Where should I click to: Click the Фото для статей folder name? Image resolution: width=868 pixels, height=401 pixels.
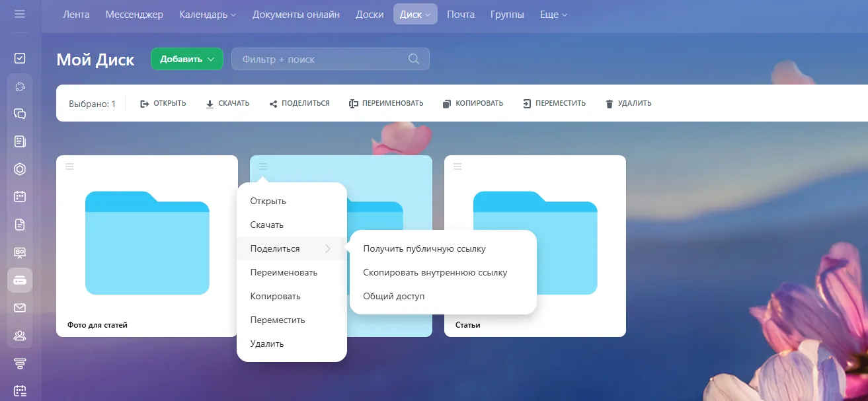[97, 325]
